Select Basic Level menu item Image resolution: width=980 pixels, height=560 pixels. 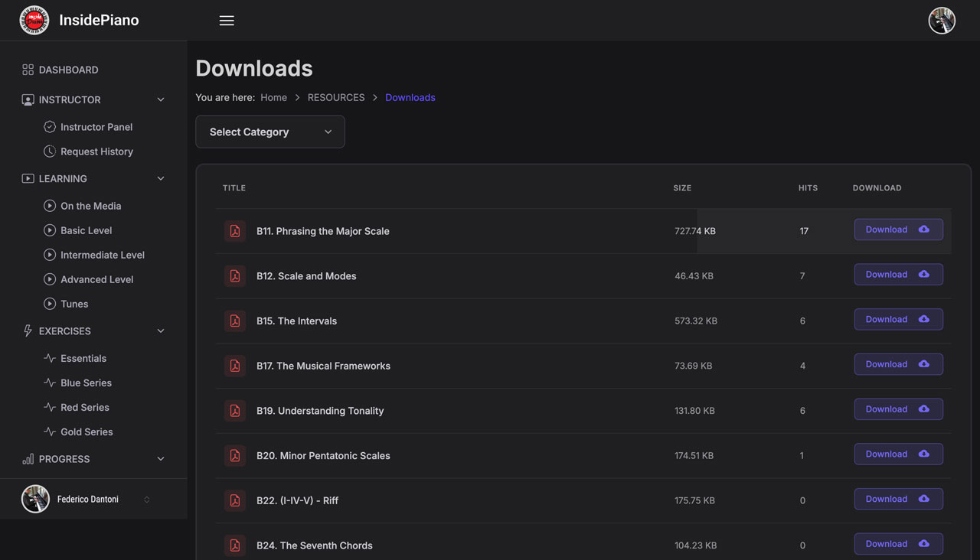click(87, 230)
